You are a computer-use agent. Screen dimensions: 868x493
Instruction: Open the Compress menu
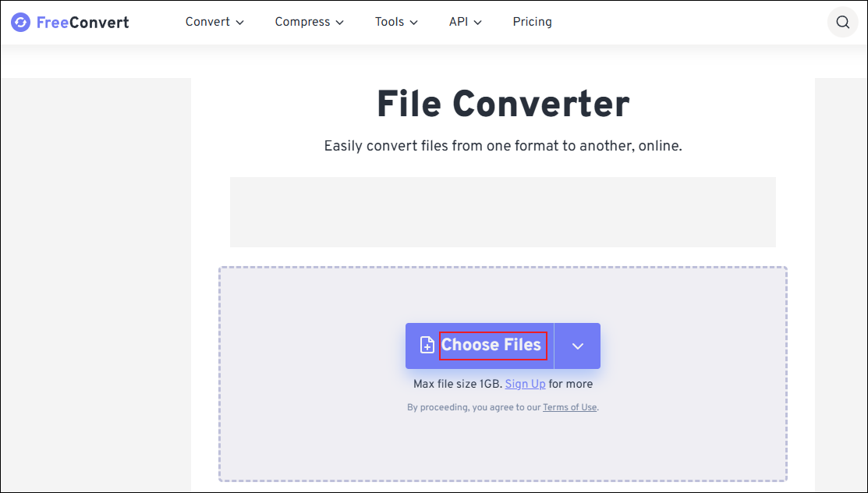click(303, 22)
